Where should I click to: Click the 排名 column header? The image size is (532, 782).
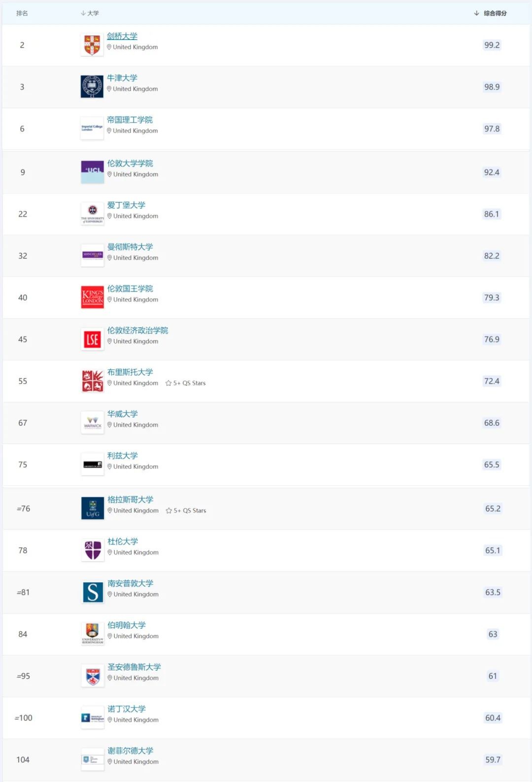(22, 13)
